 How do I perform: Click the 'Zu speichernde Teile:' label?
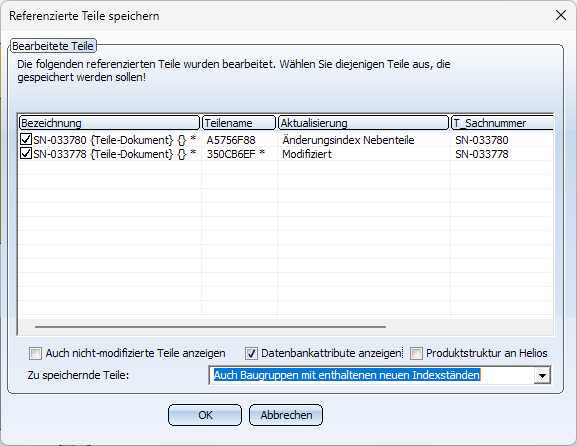click(78, 375)
